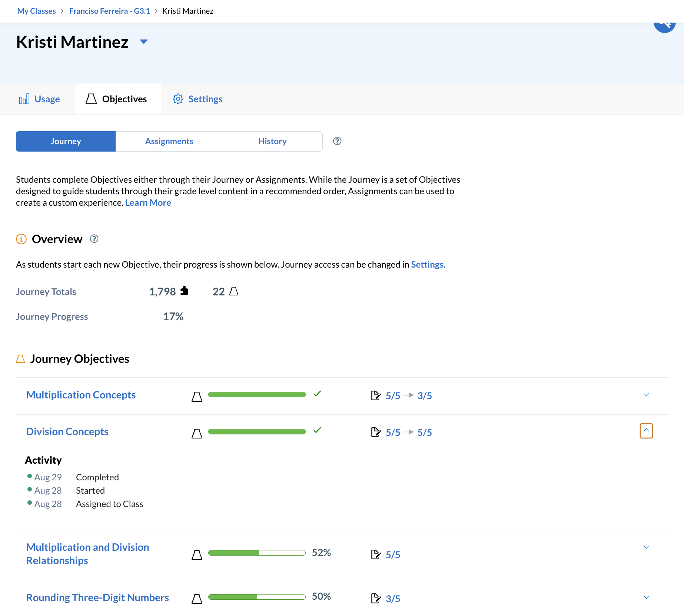This screenshot has width=684, height=616.
Task: Collapse the Division Concepts row
Action: pyautogui.click(x=646, y=431)
